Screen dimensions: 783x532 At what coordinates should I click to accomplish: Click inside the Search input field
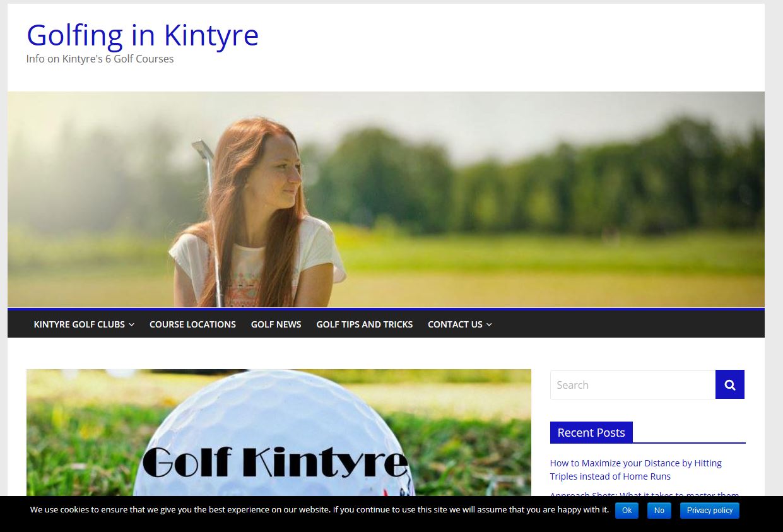[631, 384]
